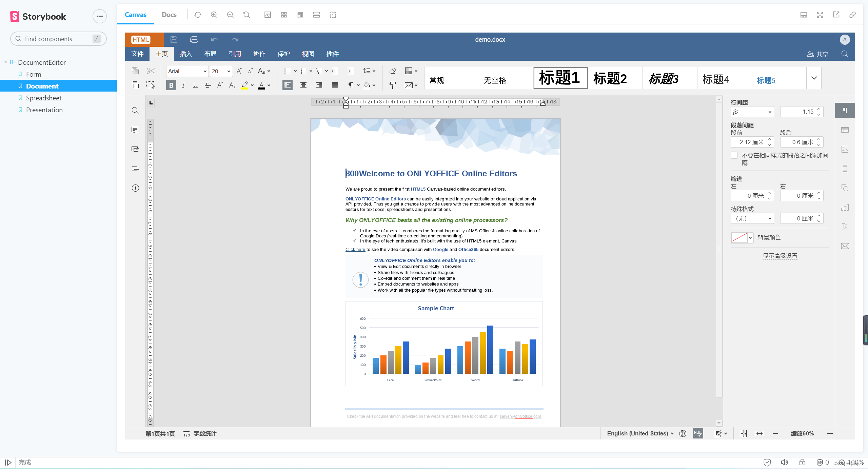Screen dimensions: 868x469
Task: Open the print icon in the quick access toolbar
Action: click(x=194, y=39)
